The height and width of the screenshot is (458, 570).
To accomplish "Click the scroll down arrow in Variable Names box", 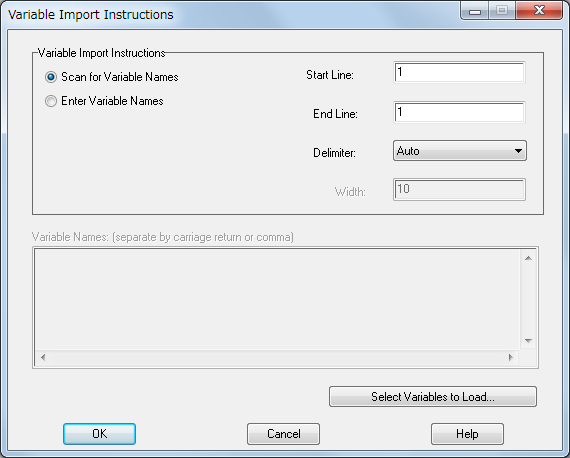I will click(529, 341).
